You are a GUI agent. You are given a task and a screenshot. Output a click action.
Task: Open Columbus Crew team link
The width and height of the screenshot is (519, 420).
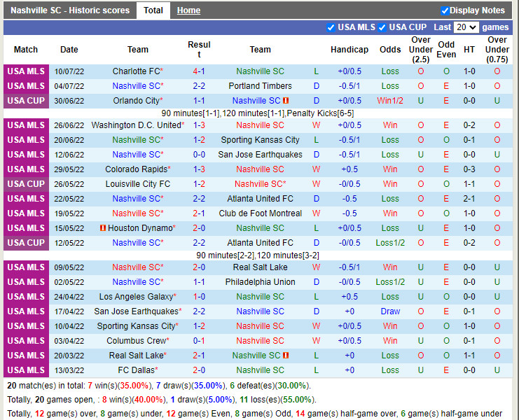137,341
